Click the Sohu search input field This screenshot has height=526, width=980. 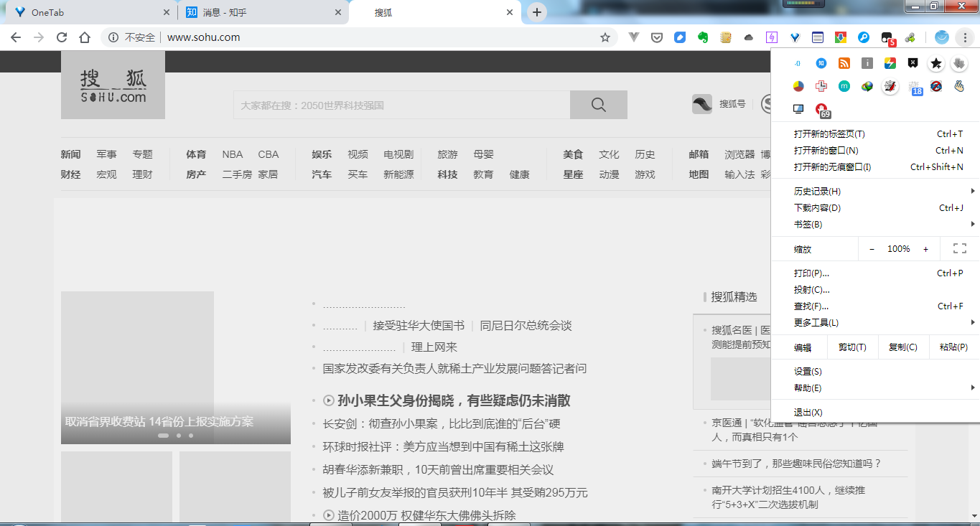[x=401, y=105]
